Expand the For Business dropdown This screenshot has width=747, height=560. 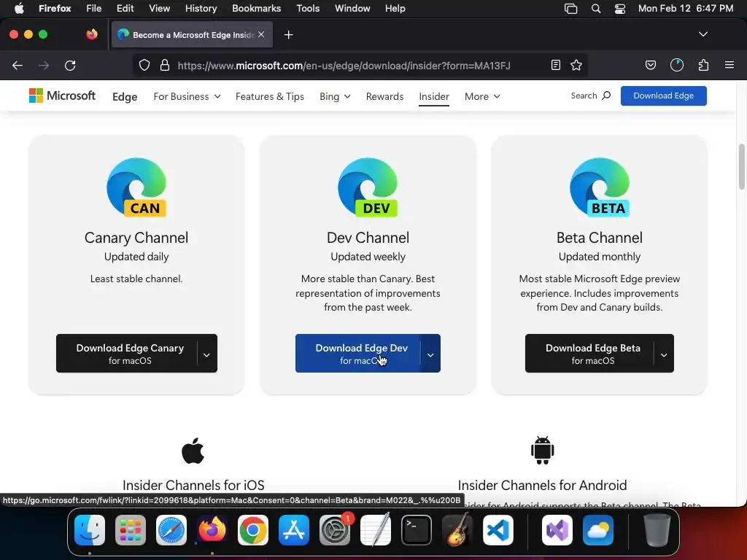coord(187,96)
